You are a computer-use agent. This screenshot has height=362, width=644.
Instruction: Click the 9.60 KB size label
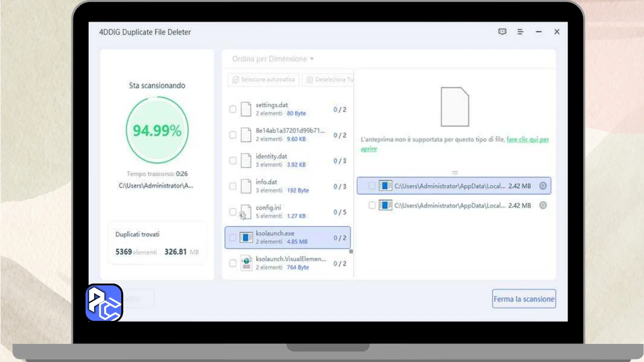click(296, 139)
